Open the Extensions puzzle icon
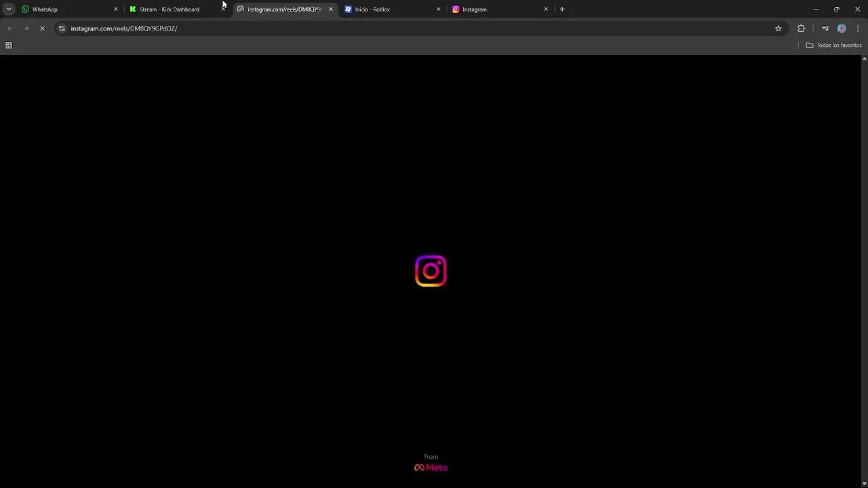Screen dimensions: 868x488 tap(802, 28)
